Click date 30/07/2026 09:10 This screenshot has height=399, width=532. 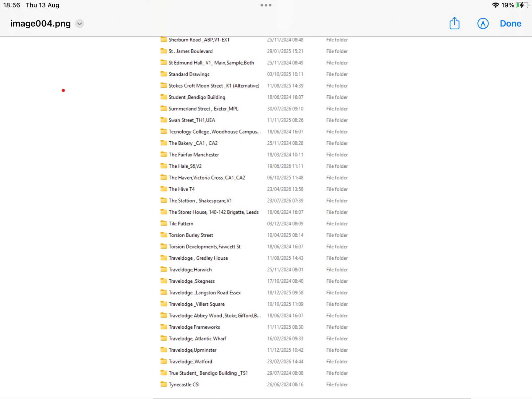pyautogui.click(x=285, y=109)
